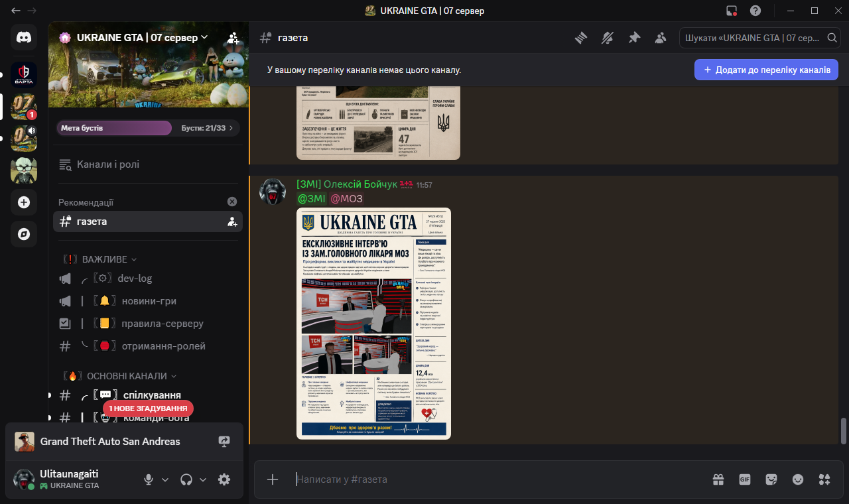Open Олексій Бойчук's avatar profile
The image size is (849, 504).
[x=272, y=191]
